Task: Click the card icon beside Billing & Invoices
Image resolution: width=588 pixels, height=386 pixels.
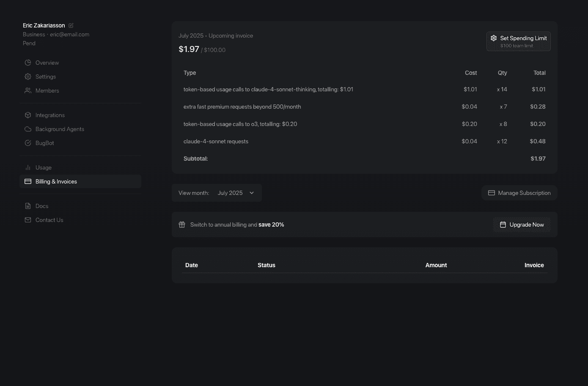Action: [27, 181]
